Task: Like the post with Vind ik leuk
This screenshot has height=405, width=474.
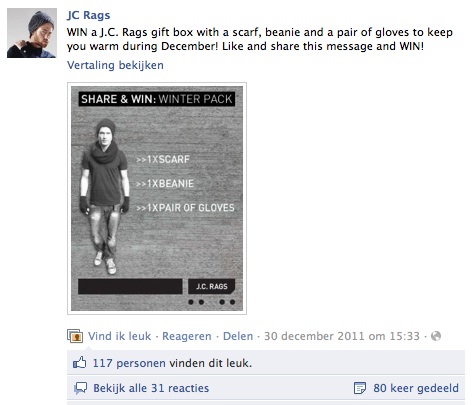Action: coord(119,336)
